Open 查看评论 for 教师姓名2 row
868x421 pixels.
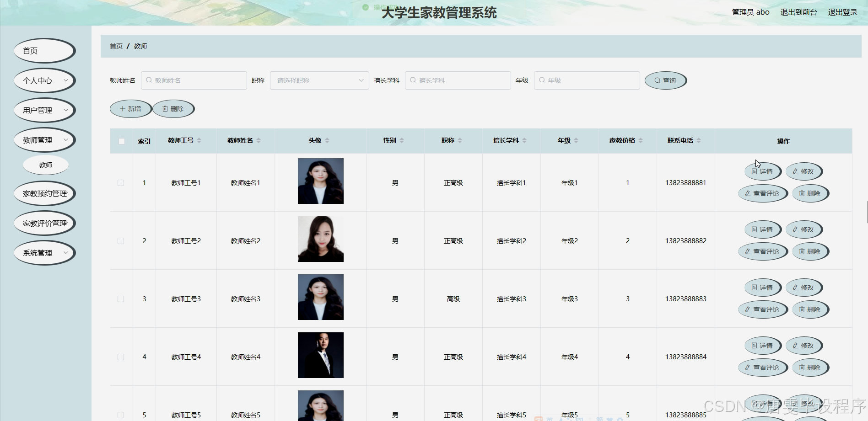click(762, 251)
